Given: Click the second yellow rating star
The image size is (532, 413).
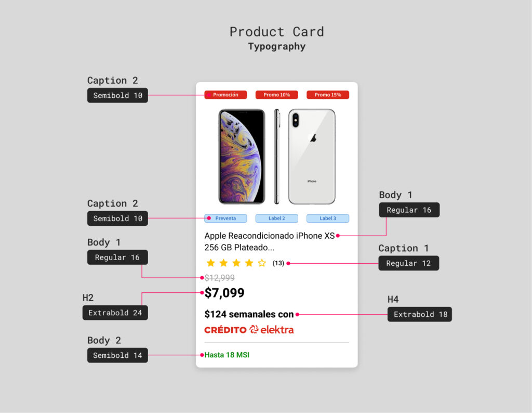Looking at the screenshot, I should click(x=223, y=263).
